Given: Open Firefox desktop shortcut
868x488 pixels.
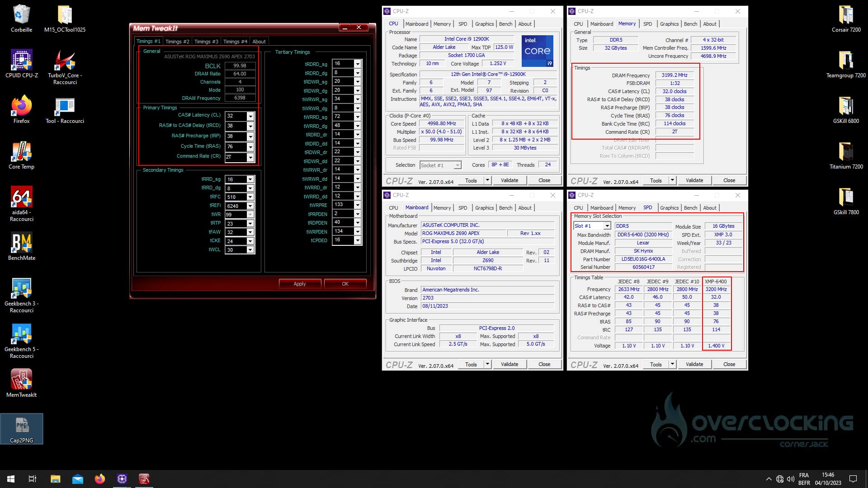Looking at the screenshot, I should [x=21, y=110].
